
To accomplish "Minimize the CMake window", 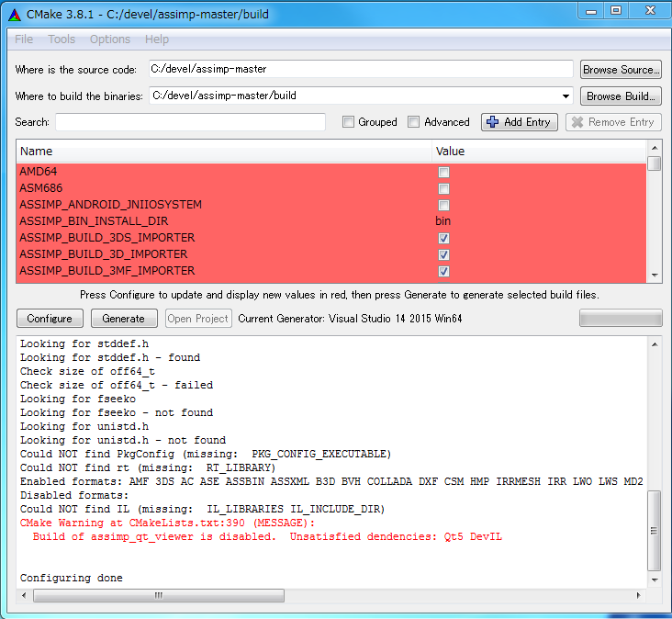I will (591, 11).
